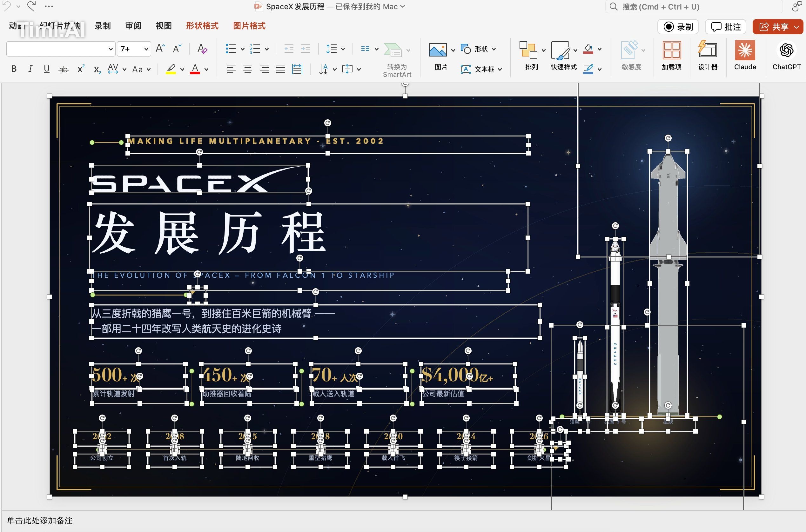Launch the Claude add-in
The width and height of the screenshot is (806, 532).
(745, 56)
